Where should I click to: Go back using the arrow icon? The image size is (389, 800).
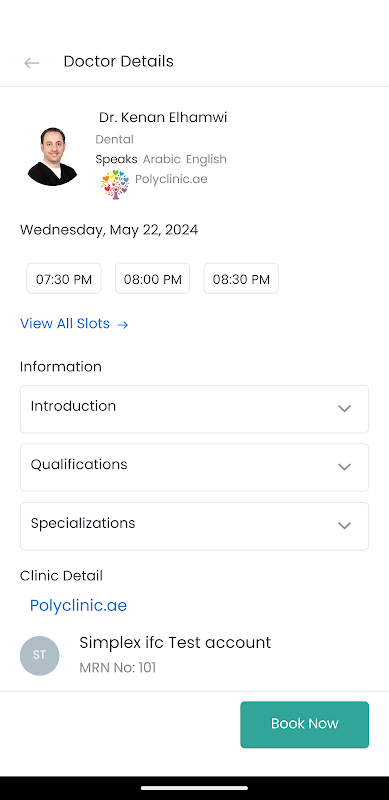[x=32, y=63]
